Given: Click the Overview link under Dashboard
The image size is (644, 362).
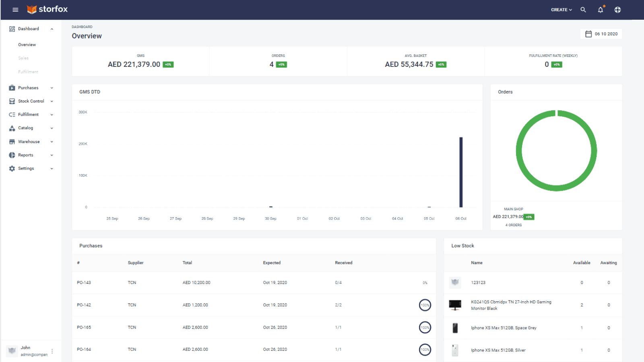Looking at the screenshot, I should click(x=27, y=44).
